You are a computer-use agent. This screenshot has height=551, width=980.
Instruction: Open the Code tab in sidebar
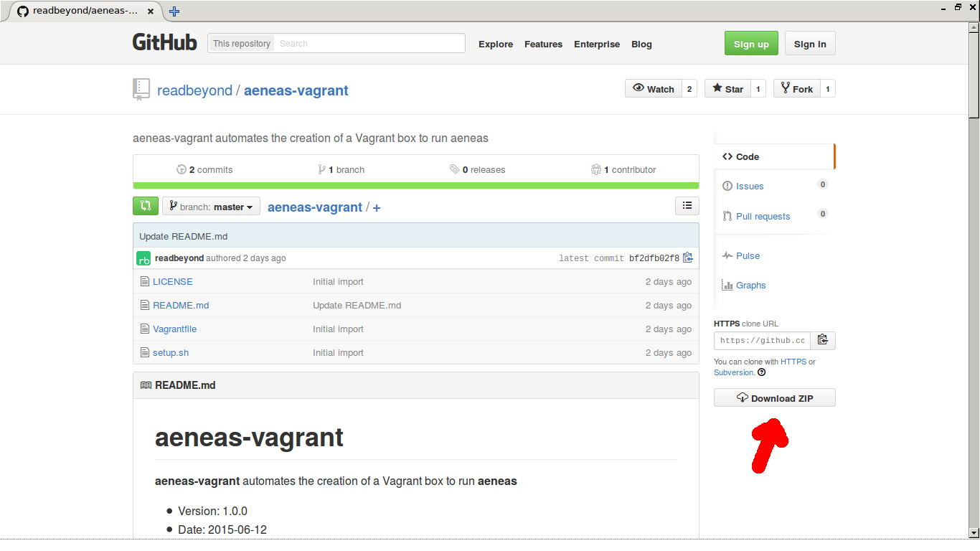(774, 156)
